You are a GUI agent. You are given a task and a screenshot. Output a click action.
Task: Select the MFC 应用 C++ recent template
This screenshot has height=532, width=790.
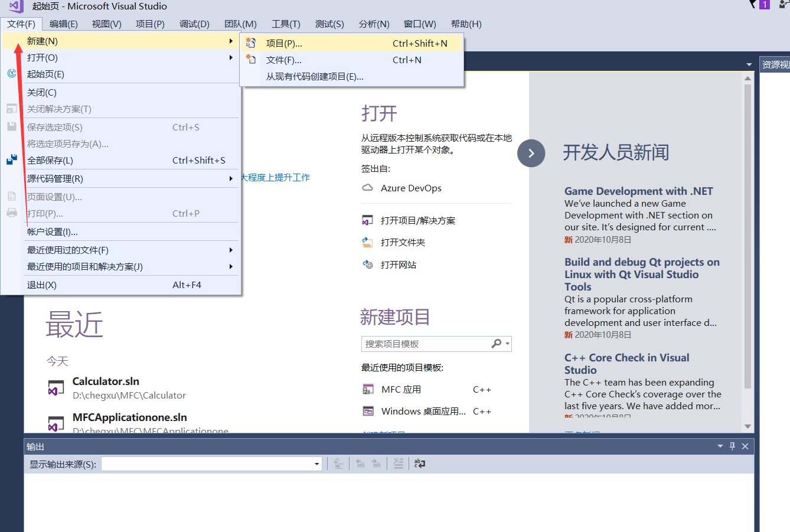pos(427,389)
